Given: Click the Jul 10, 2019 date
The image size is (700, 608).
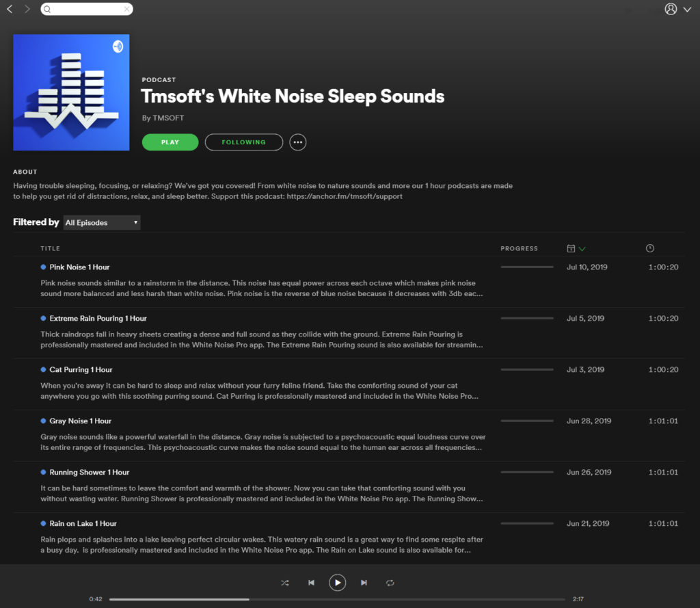Looking at the screenshot, I should 587,267.
